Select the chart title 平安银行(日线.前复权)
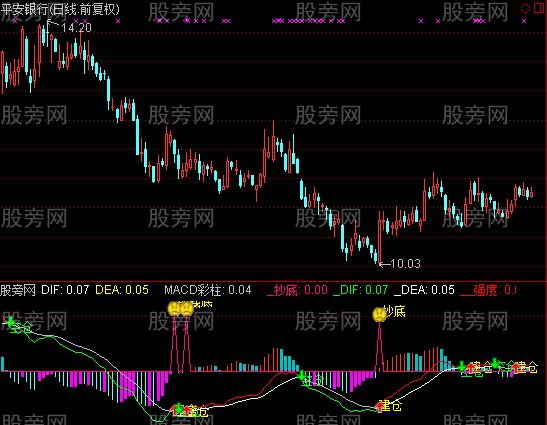547x425 pixels. 60,9
